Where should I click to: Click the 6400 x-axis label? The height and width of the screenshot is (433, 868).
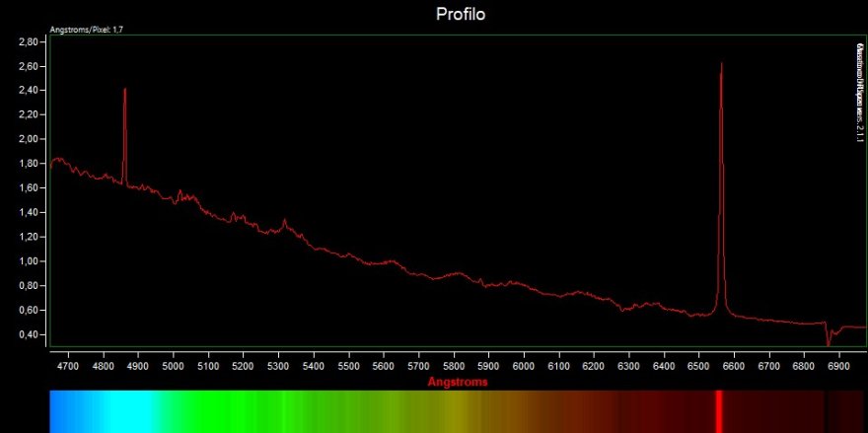click(x=664, y=366)
